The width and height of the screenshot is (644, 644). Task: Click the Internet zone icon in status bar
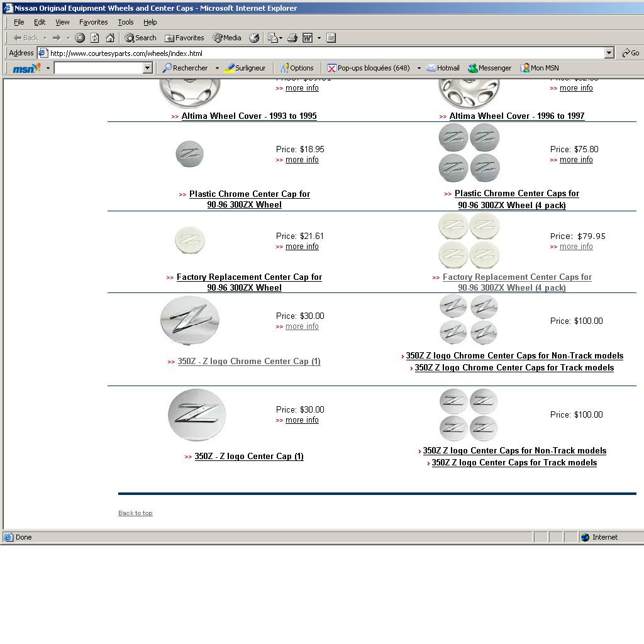pos(586,537)
